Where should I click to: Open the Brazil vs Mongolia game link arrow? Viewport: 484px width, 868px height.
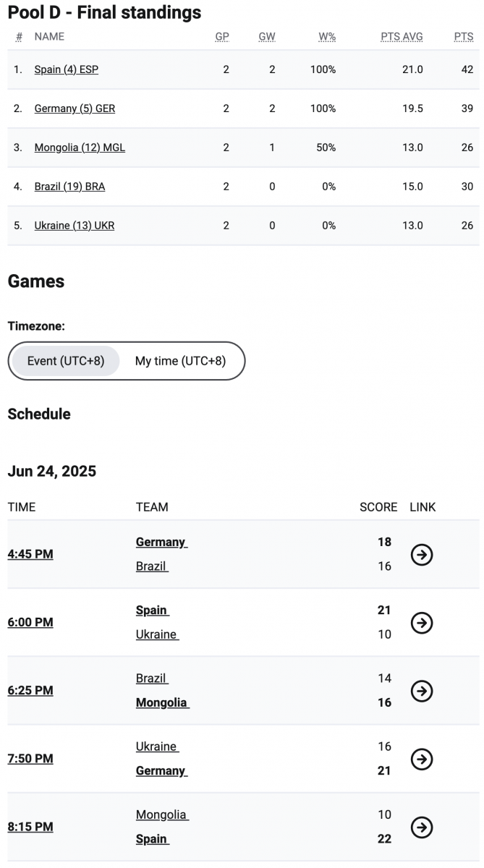422,691
